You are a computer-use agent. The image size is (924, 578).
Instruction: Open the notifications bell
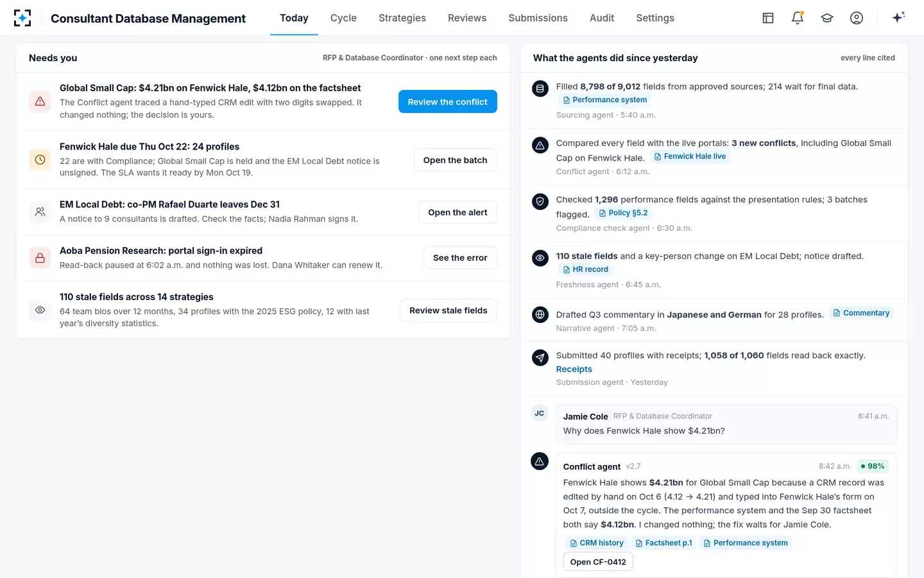(798, 18)
